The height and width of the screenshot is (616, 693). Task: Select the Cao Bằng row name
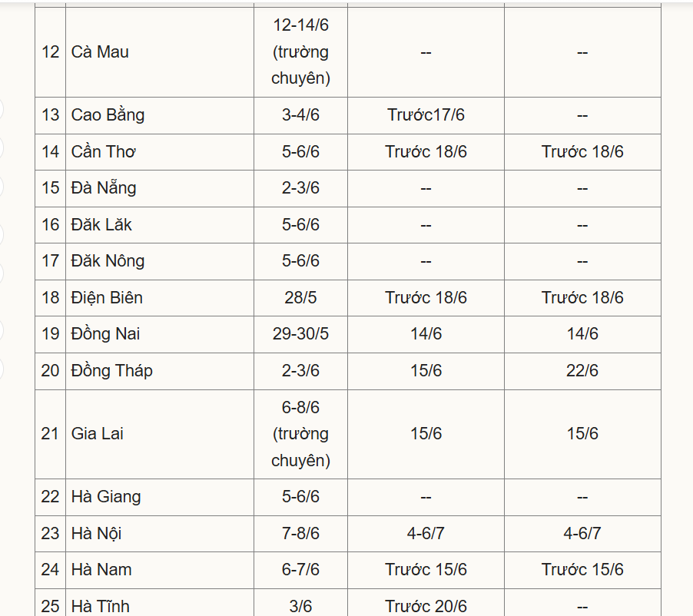click(x=108, y=115)
